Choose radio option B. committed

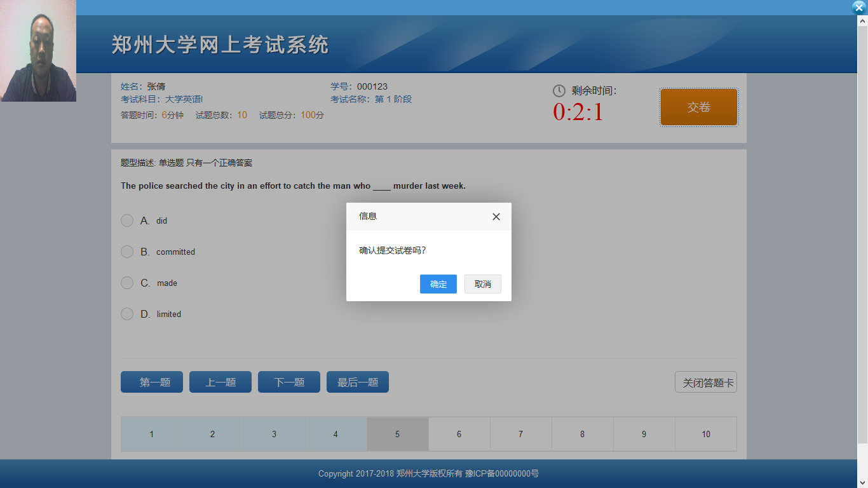click(x=127, y=252)
